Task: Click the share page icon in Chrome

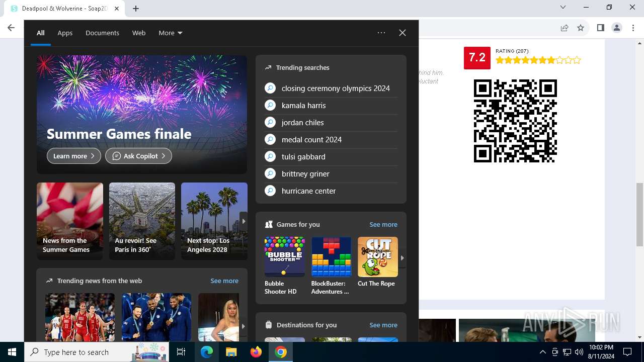Action: pyautogui.click(x=565, y=28)
